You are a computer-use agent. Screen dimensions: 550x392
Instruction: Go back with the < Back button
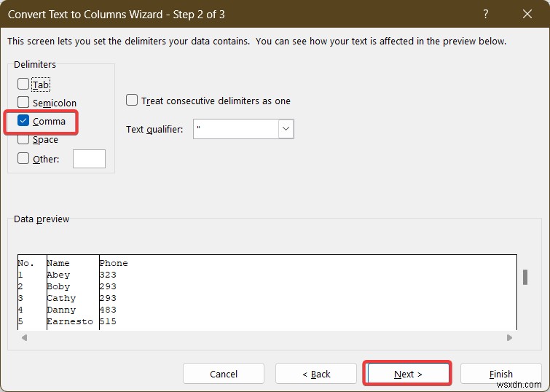(x=316, y=374)
